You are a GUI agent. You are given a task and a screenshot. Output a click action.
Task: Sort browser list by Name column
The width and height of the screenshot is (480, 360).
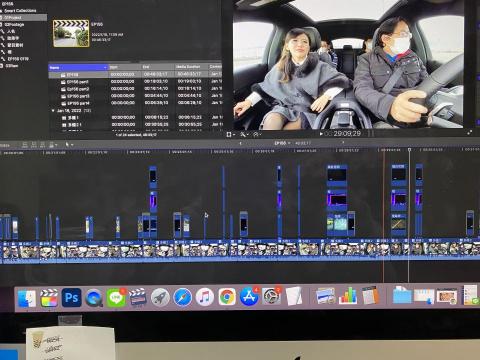pos(78,67)
